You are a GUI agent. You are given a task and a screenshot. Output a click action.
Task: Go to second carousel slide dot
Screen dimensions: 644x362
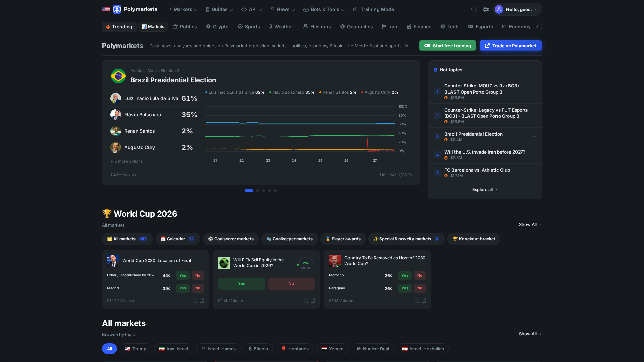[x=257, y=191]
